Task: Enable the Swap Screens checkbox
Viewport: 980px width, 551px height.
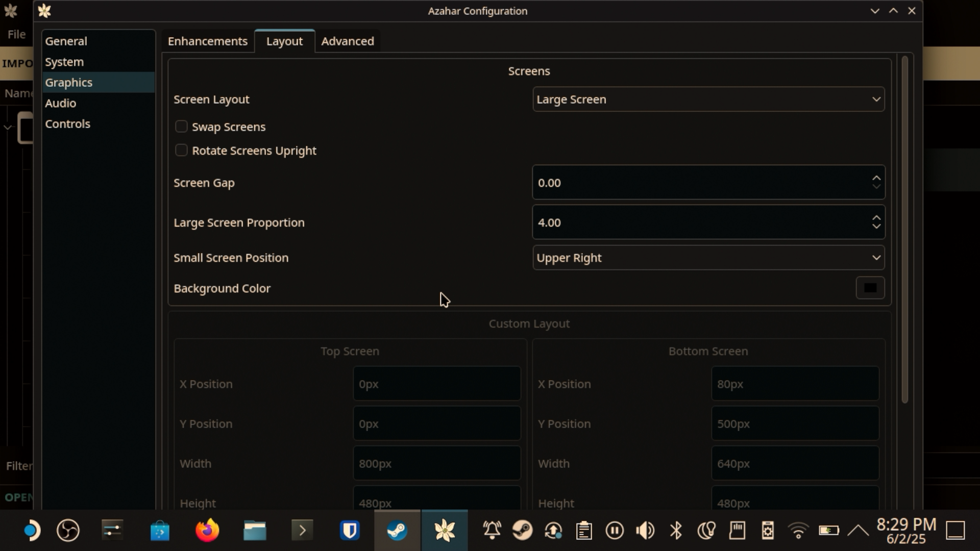Action: click(x=181, y=127)
